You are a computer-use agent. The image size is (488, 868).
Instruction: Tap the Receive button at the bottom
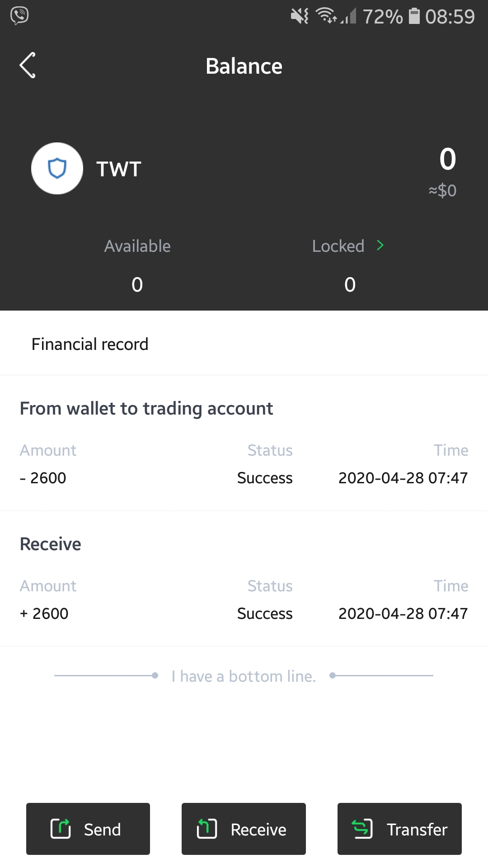click(244, 829)
